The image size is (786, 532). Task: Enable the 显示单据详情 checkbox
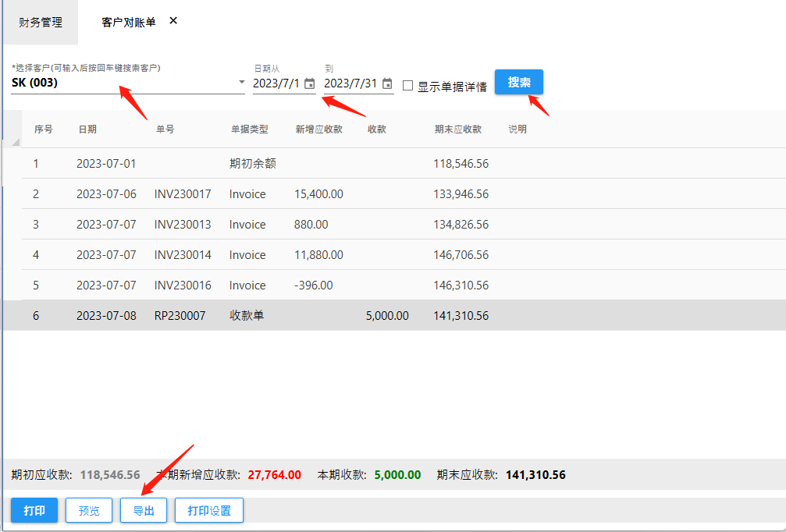(x=407, y=86)
